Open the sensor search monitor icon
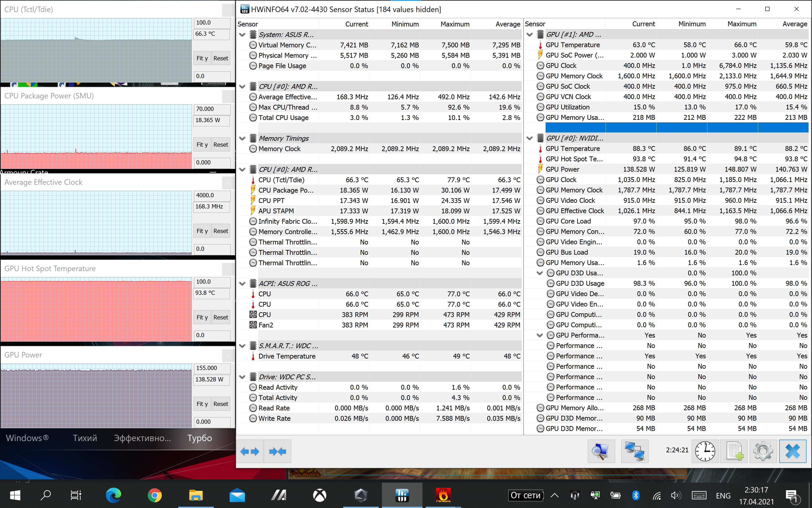 (x=601, y=451)
